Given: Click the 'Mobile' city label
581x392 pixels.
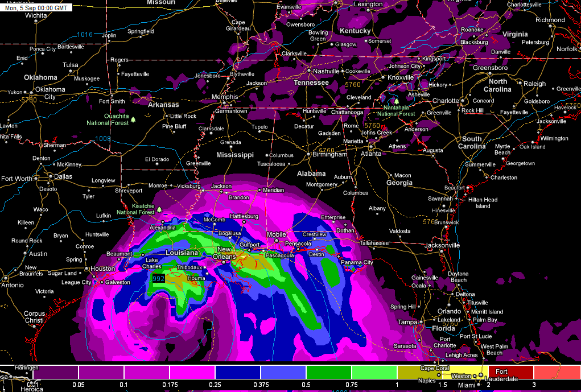Looking at the screenshot, I should [277, 234].
